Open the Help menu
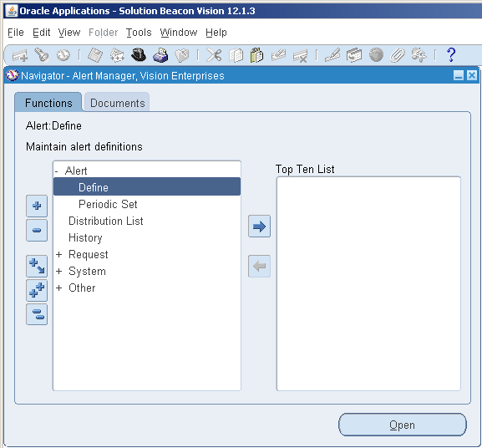This screenshot has height=448, width=482. tap(216, 33)
